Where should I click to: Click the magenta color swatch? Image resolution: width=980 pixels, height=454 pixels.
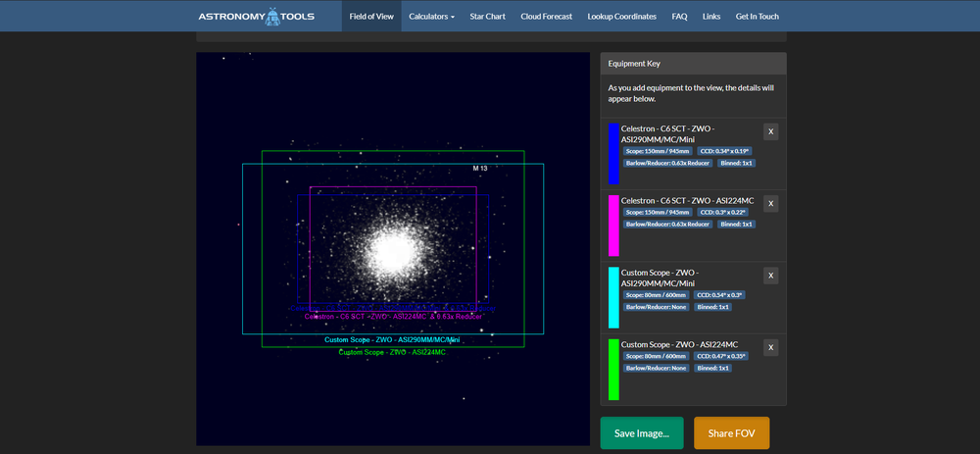(x=613, y=225)
